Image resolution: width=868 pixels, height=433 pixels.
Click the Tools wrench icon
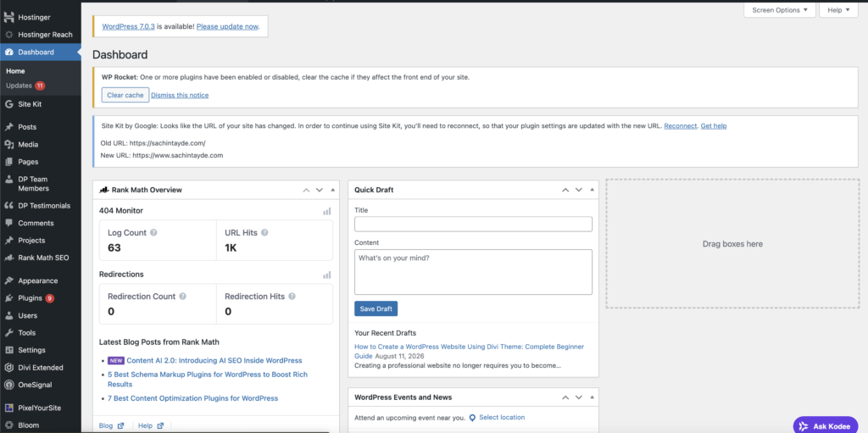[8, 333]
